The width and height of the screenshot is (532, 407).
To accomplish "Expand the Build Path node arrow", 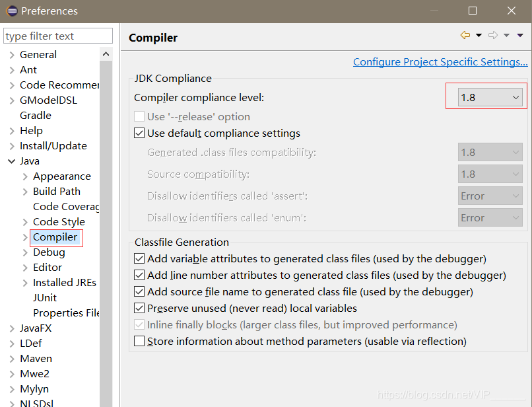I will [x=25, y=192].
